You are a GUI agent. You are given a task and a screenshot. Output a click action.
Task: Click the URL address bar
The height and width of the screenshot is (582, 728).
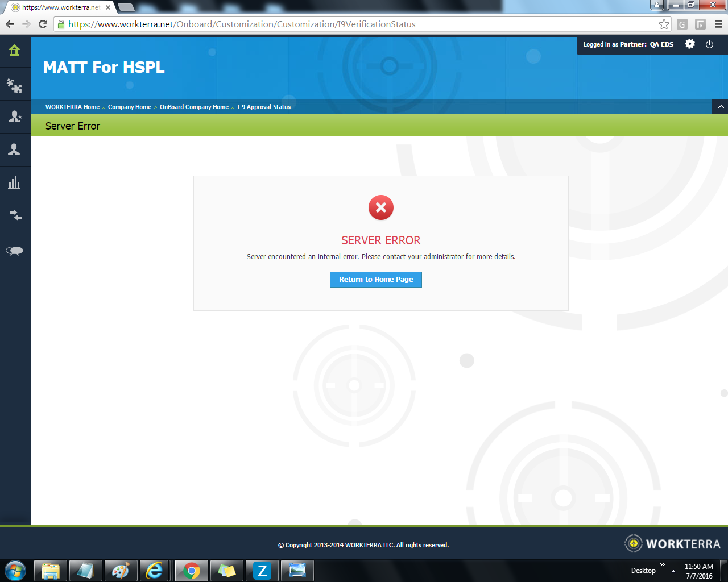362,24
